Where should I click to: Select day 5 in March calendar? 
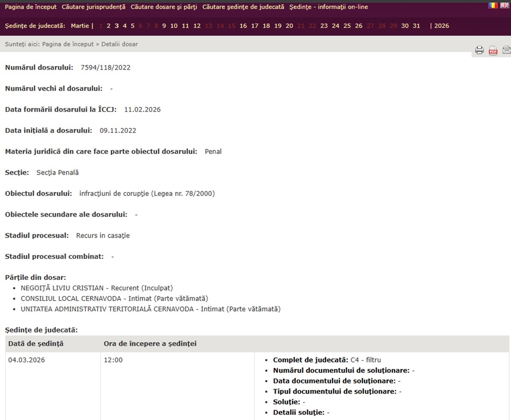click(x=132, y=26)
